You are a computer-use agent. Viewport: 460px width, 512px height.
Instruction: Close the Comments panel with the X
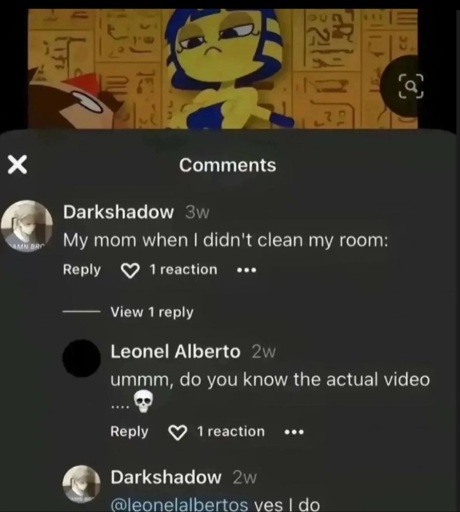coord(17,165)
